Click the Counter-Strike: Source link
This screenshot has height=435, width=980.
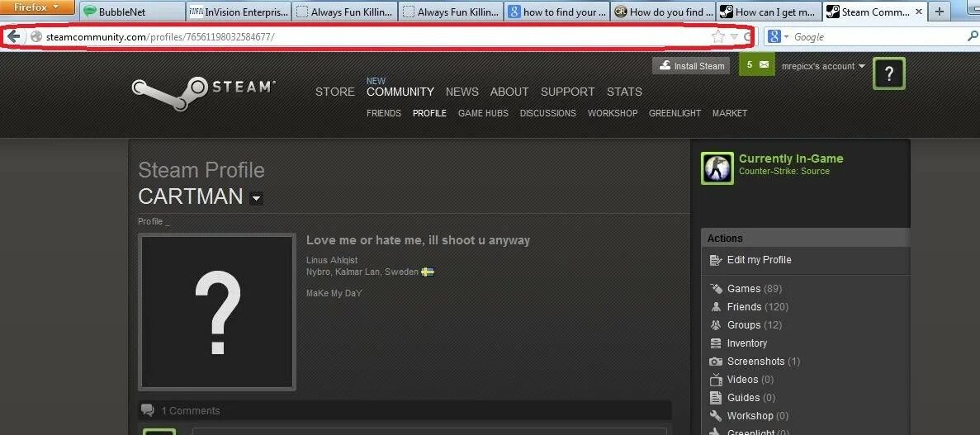point(784,171)
